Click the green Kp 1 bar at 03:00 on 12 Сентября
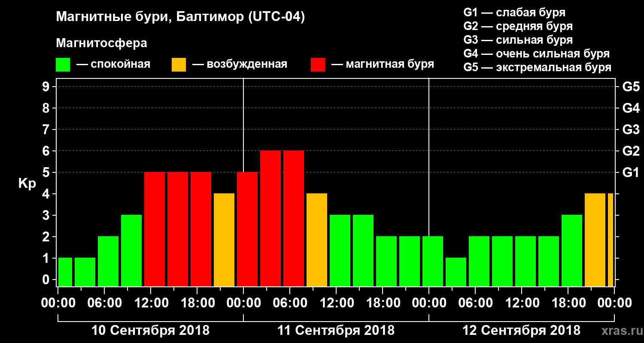 point(456,272)
